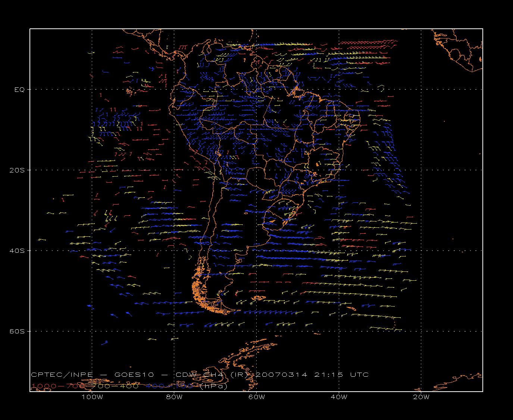Image resolution: width=513 pixels, height=420 pixels.
Task: Click the 60S latitude label
Action: click(x=17, y=332)
